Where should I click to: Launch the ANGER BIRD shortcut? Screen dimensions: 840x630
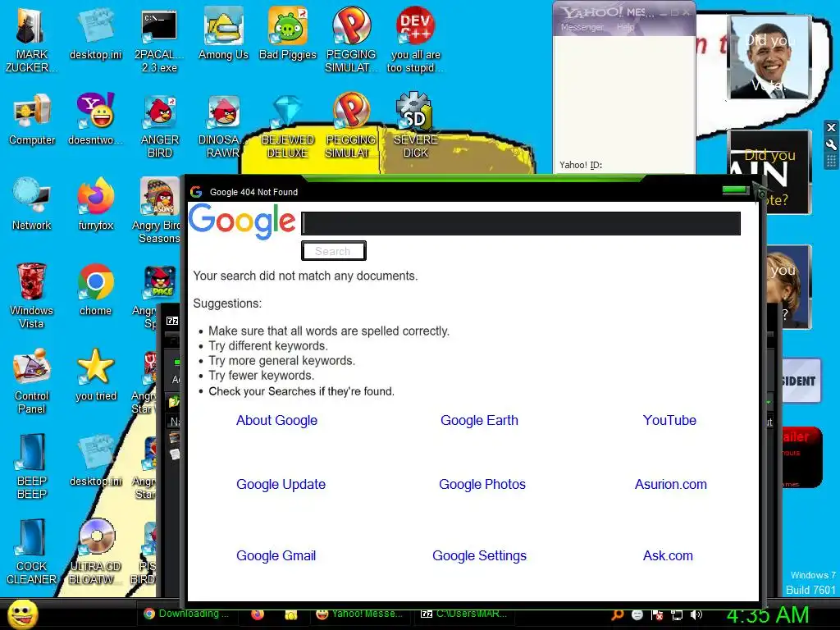[x=159, y=126]
